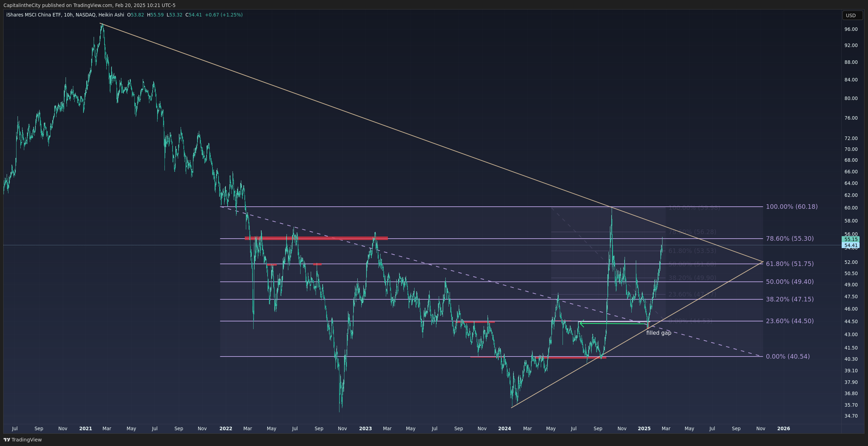Click the TradingView logo icon

7,440
